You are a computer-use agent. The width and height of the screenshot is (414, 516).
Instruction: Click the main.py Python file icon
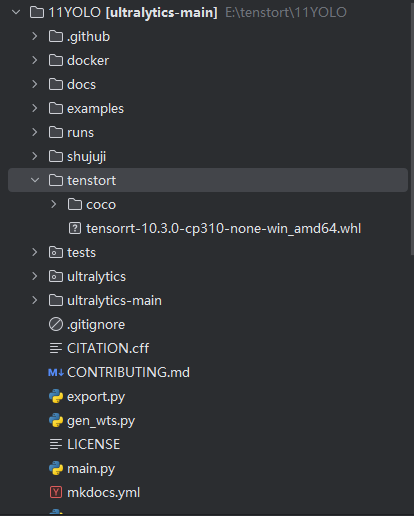point(56,468)
